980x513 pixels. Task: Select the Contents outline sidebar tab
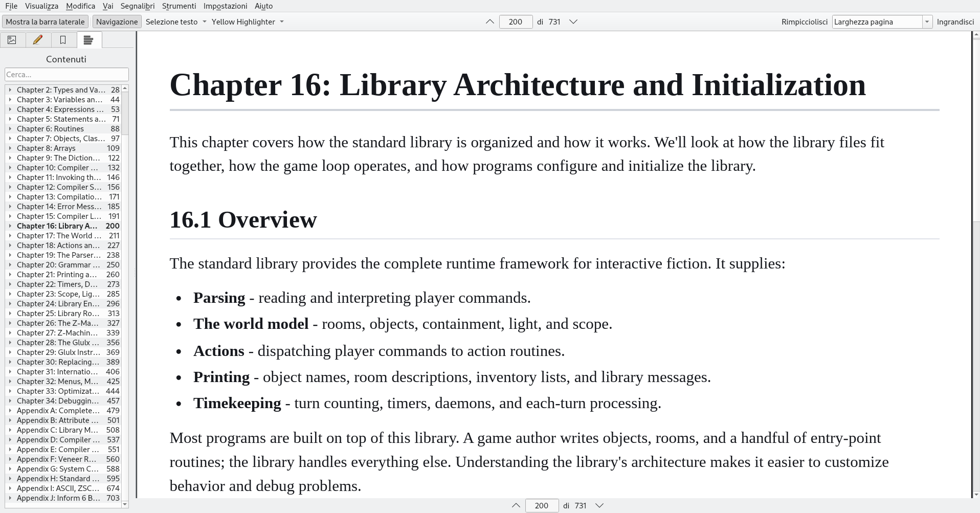pyautogui.click(x=88, y=40)
